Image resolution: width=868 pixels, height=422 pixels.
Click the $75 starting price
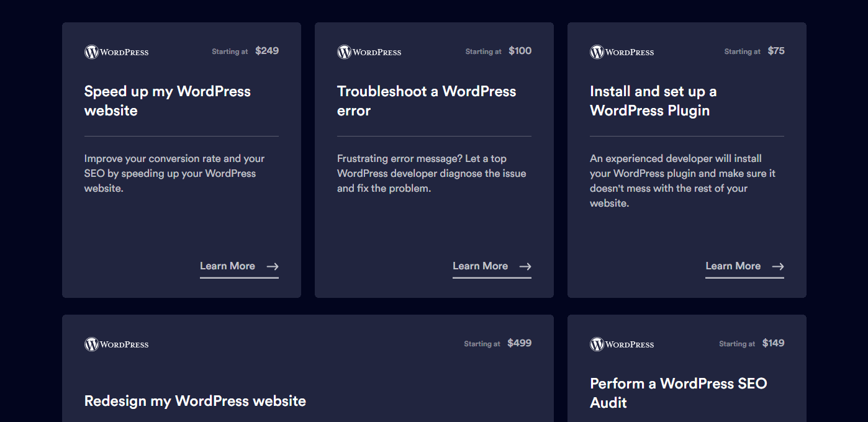[776, 51]
